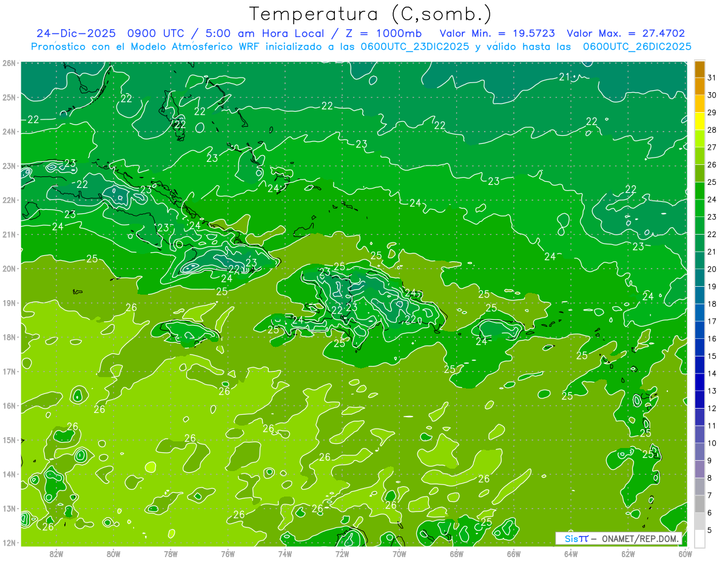Click color scale label 29
This screenshot has width=728, height=562.
point(712,112)
